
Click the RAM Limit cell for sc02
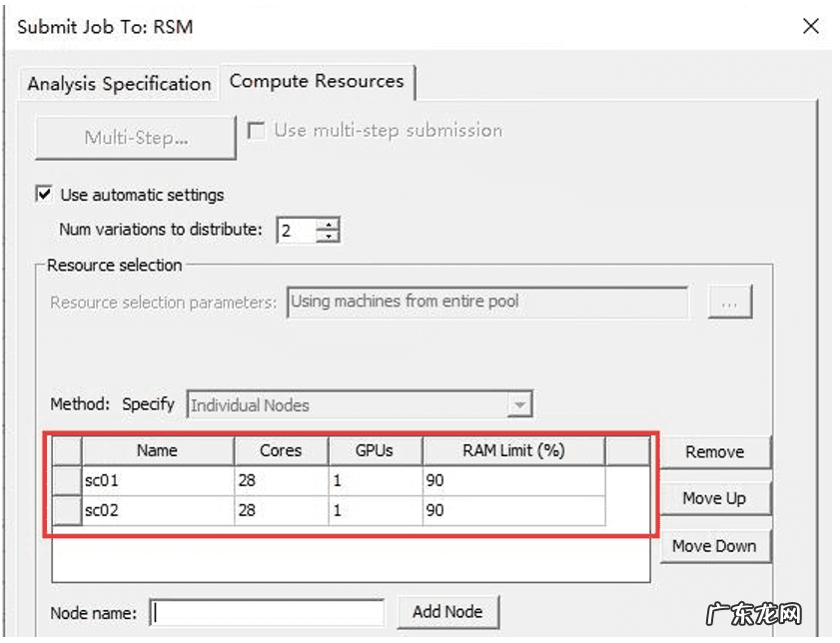click(x=513, y=511)
